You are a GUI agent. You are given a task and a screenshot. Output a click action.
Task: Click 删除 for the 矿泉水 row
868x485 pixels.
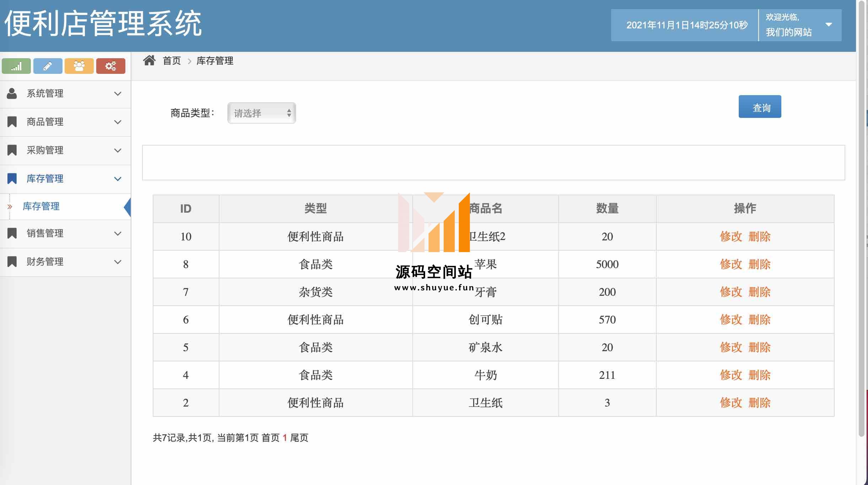[x=759, y=347]
